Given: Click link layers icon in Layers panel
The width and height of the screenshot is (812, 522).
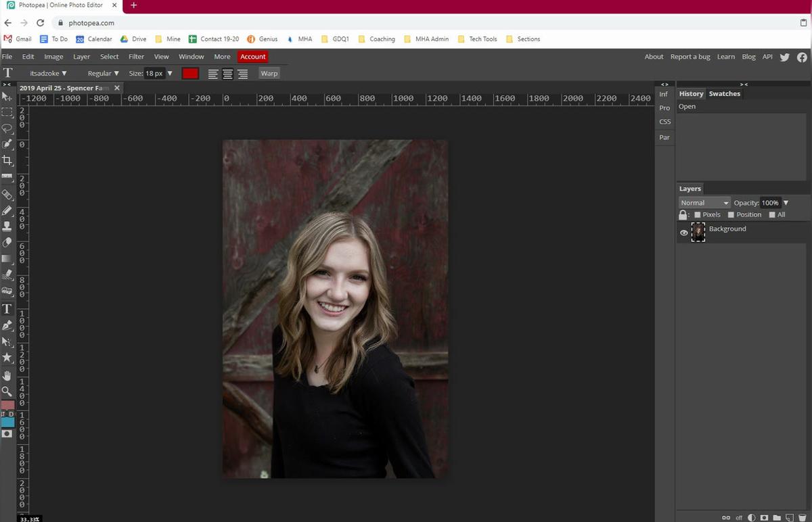Looking at the screenshot, I should click(726, 517).
